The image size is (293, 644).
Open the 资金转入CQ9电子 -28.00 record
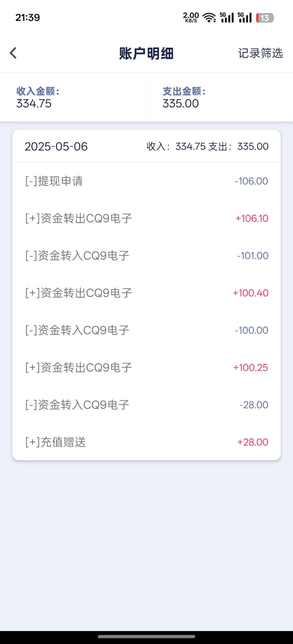pyautogui.click(x=146, y=405)
